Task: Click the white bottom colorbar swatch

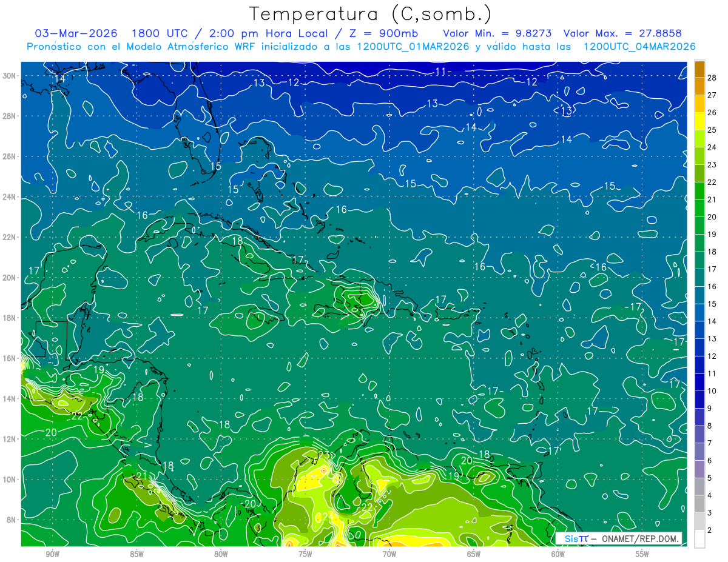Action: pos(699,539)
